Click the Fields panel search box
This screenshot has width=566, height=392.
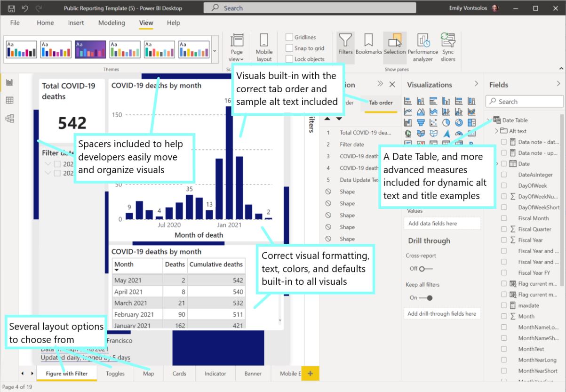point(524,101)
